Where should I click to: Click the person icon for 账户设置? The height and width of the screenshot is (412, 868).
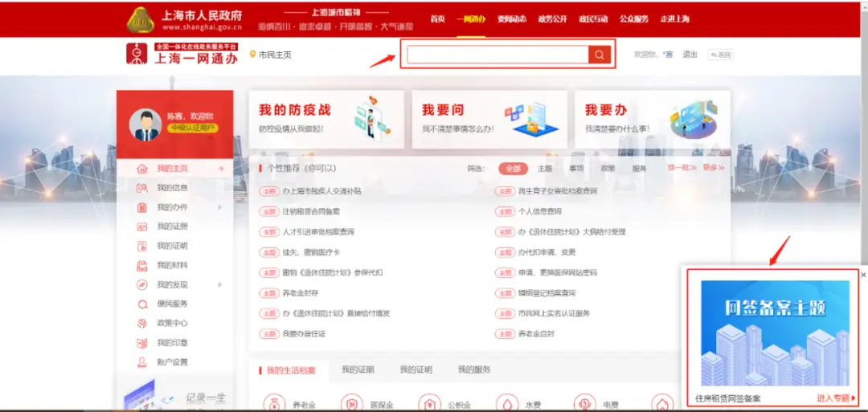[142, 362]
